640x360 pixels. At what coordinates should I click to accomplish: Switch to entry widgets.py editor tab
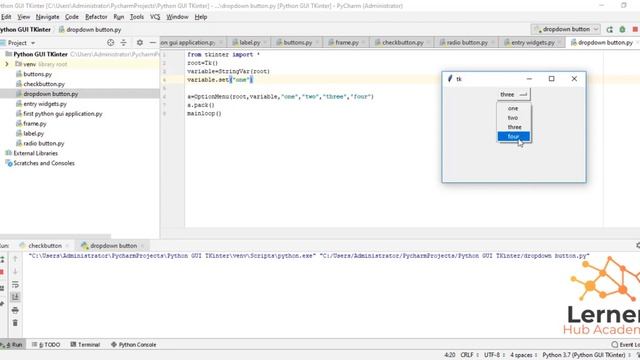[x=532, y=42]
